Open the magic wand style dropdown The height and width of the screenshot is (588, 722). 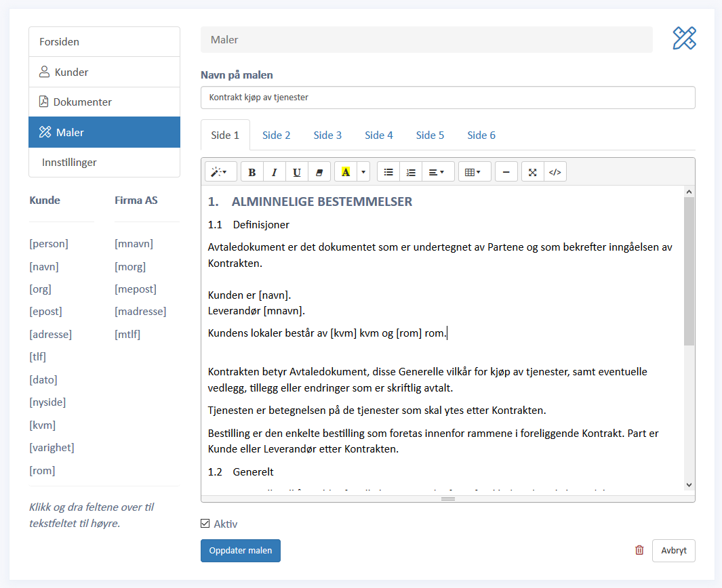coord(221,172)
